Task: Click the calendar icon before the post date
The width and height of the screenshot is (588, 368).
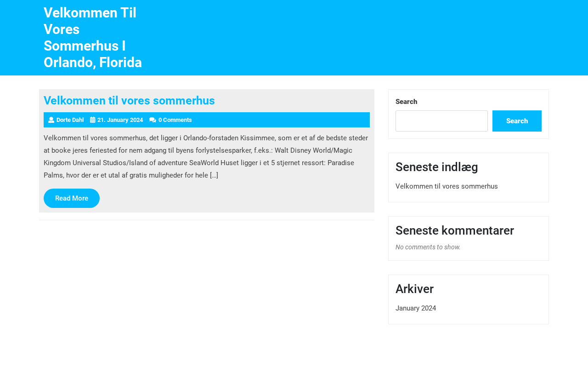Action: pos(93,120)
